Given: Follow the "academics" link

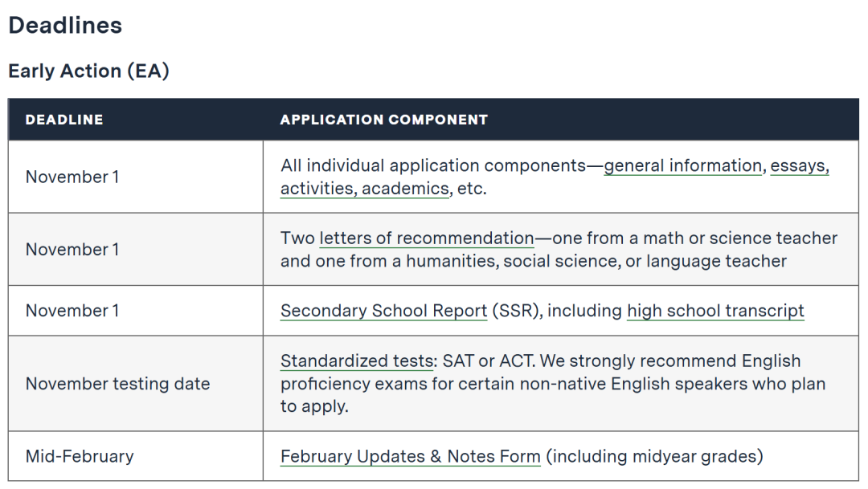Looking at the screenshot, I should [405, 189].
